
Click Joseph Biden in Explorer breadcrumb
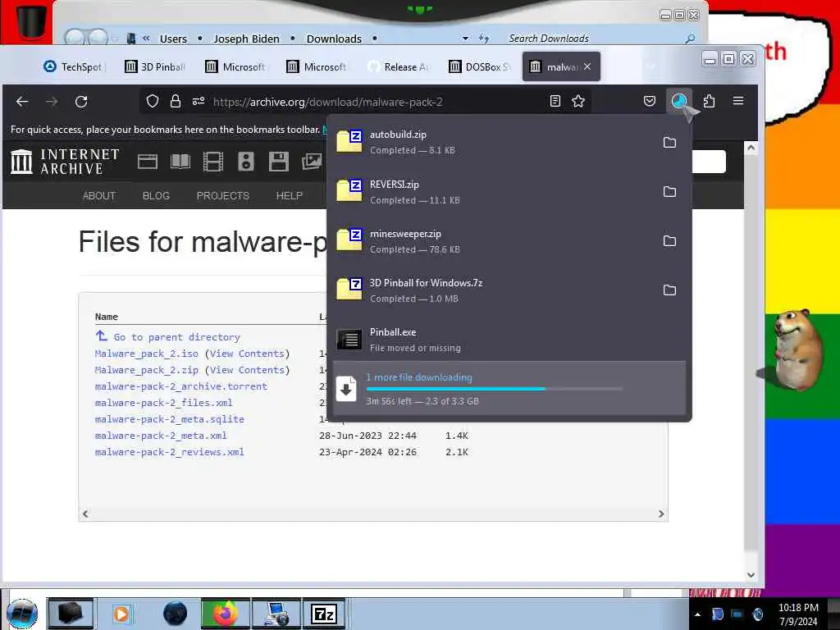tap(246, 39)
